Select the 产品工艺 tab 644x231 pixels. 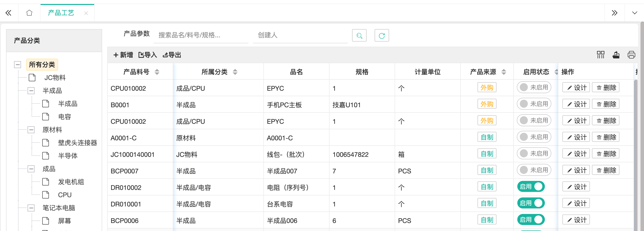[x=61, y=13]
